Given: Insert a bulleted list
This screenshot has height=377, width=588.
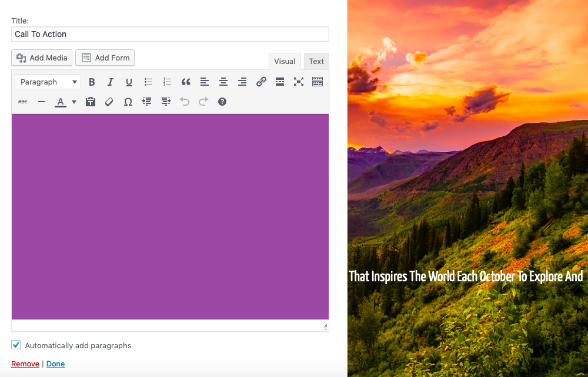Looking at the screenshot, I should (148, 82).
